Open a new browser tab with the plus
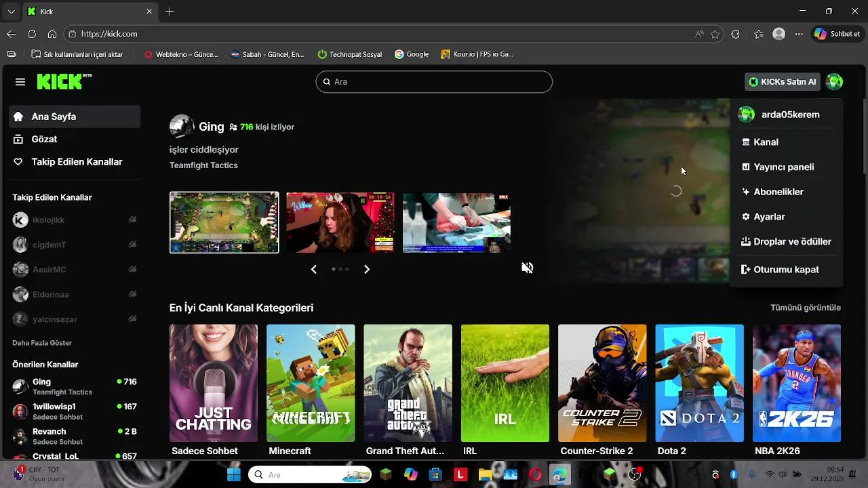 click(x=170, y=12)
